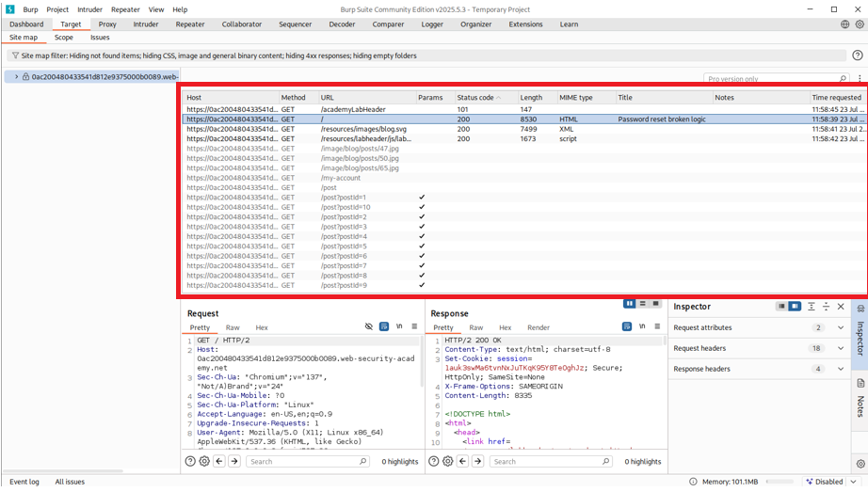Select tabbed combined layout icon
Image resolution: width=868 pixels, height=492 pixels.
[656, 303]
